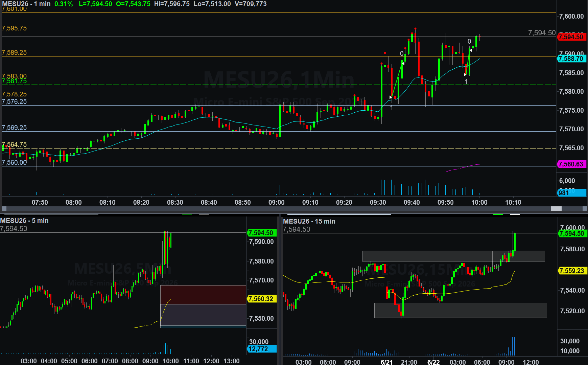The image size is (588, 365).
Task: Click the 6/22 date label on 15 min chart
Action: pos(433,362)
